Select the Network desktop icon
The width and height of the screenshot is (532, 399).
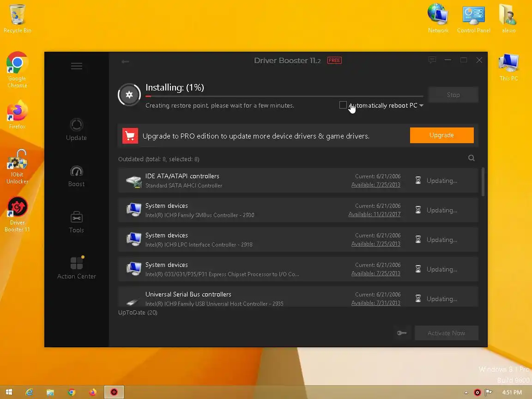click(438, 18)
